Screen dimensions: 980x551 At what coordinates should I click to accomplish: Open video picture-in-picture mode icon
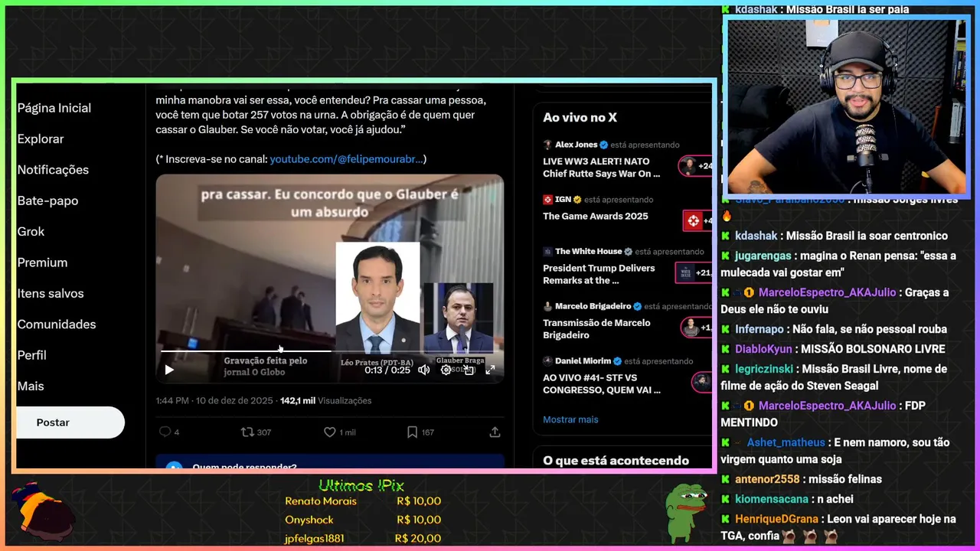(469, 370)
